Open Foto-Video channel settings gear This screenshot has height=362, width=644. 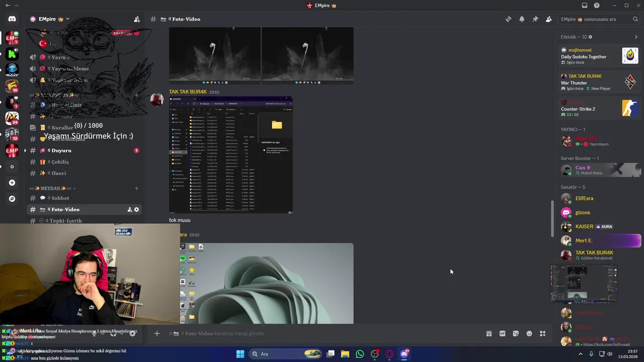click(x=136, y=210)
